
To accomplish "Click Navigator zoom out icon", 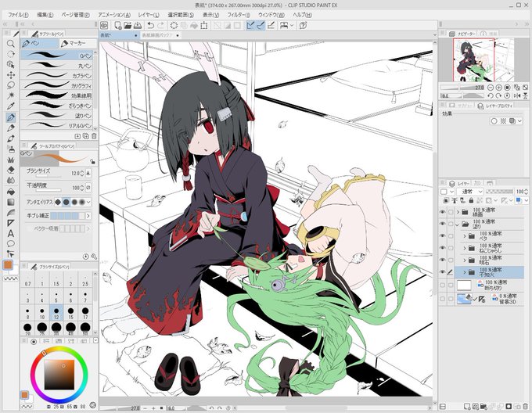I will [x=491, y=88].
